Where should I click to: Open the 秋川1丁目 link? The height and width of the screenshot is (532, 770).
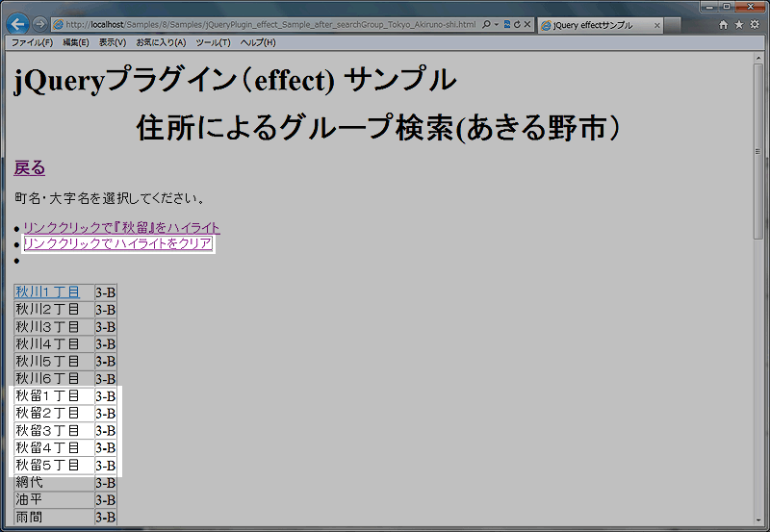pyautogui.click(x=47, y=292)
